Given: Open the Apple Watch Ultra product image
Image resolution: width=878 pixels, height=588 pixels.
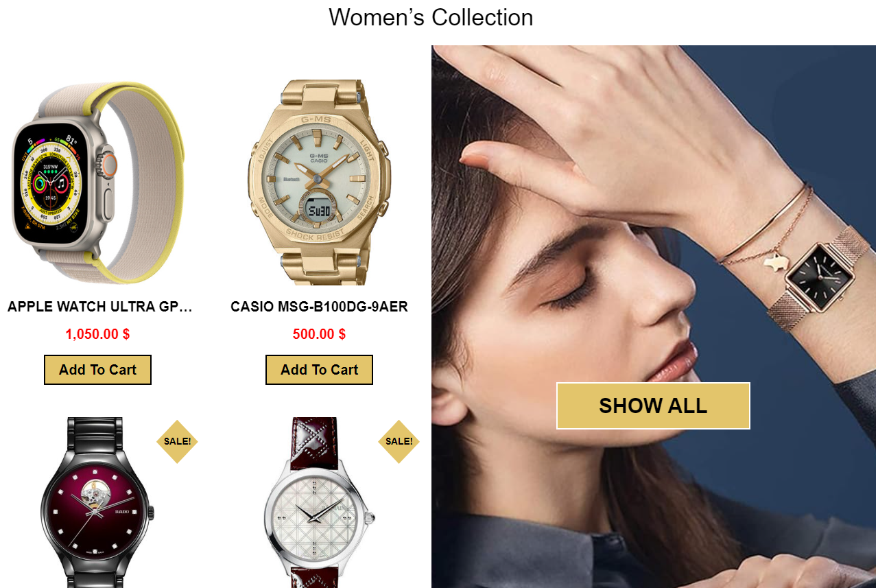Looking at the screenshot, I should 97,183.
